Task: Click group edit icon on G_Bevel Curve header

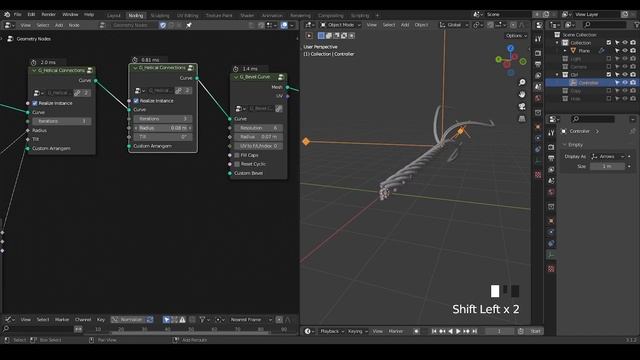Action: 281,77
